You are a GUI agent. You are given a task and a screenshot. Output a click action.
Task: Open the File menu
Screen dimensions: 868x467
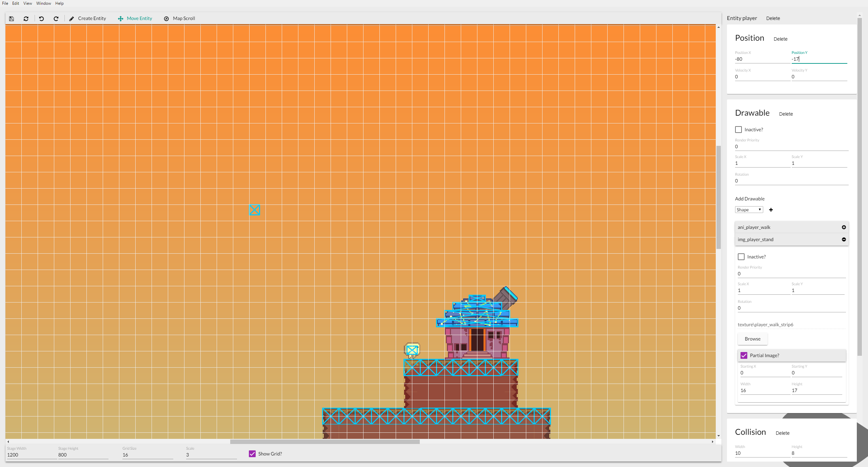(5, 3)
